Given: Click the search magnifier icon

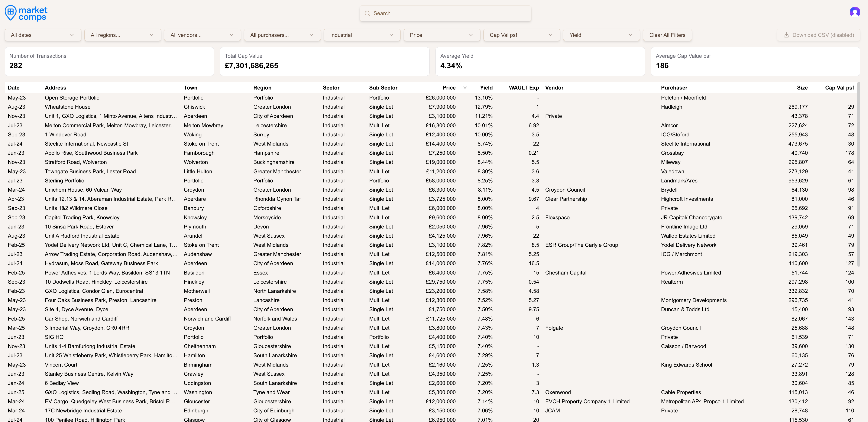Looking at the screenshot, I should [367, 13].
